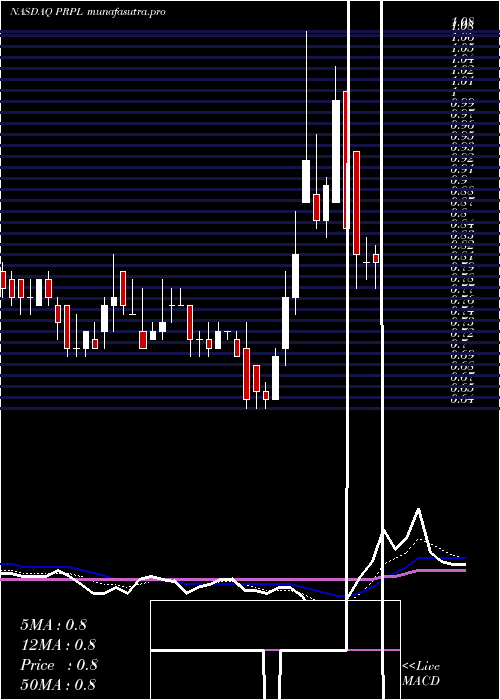The height and width of the screenshot is (700, 500).
Task: Select the 5MA : 0.8 label
Action: coord(54,625)
